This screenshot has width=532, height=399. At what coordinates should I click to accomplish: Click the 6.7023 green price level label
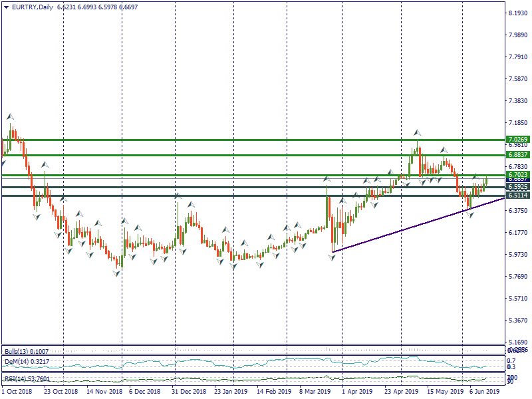point(517,175)
